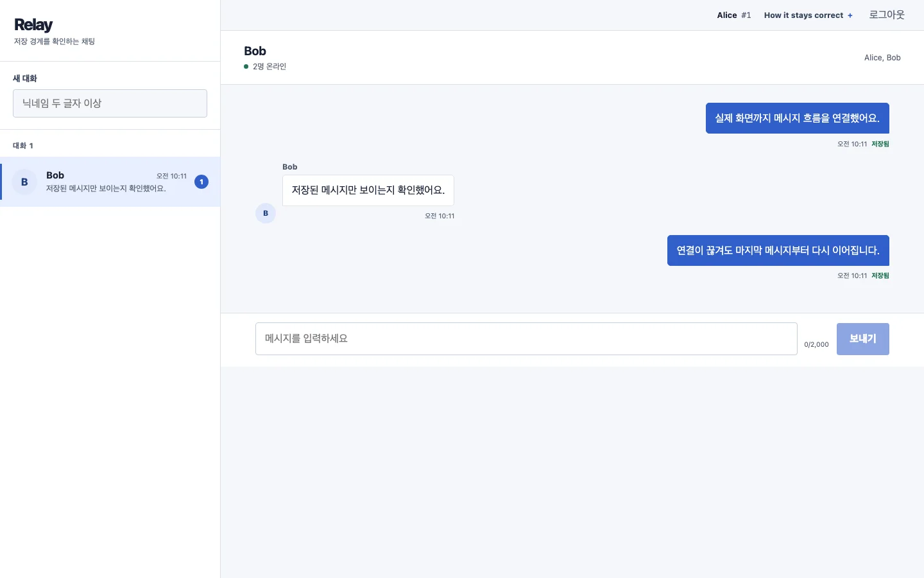Screen dimensions: 924x578
Task: Expand the How it stays correct section
Action: pyautogui.click(x=808, y=15)
